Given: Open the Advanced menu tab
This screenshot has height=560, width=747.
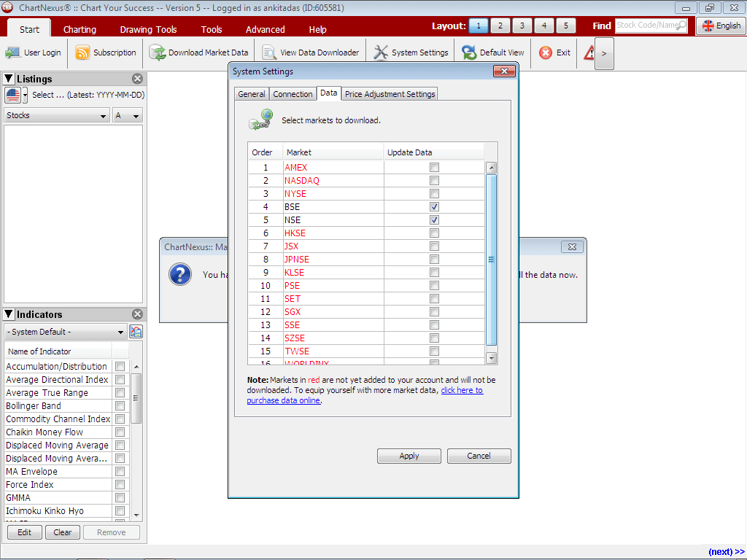Looking at the screenshot, I should 266,29.
